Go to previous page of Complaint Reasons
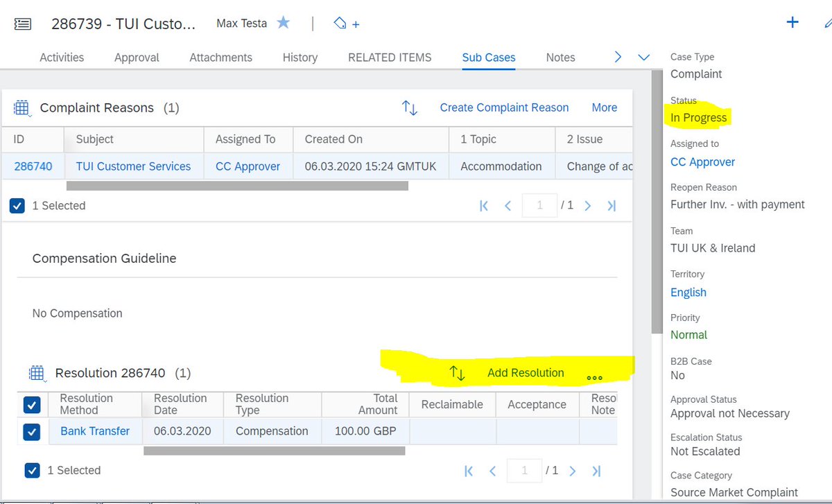 click(x=508, y=206)
